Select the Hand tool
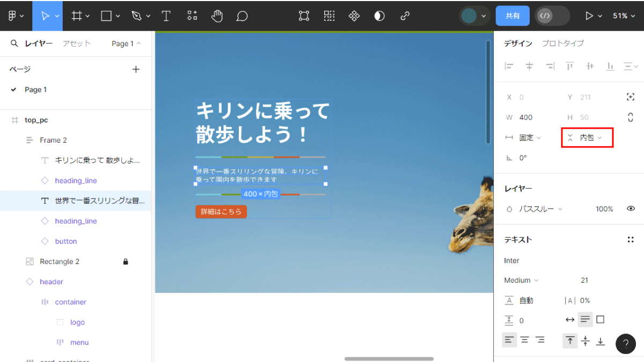The width and height of the screenshot is (644, 362). point(217,16)
